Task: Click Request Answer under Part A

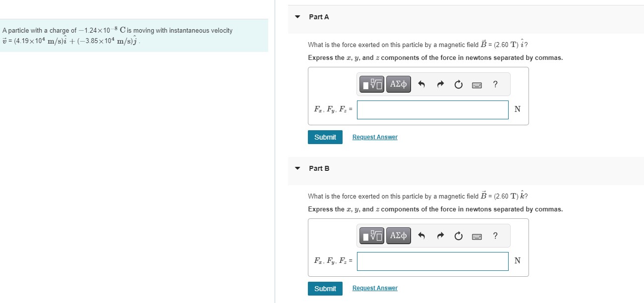Action: click(x=375, y=137)
